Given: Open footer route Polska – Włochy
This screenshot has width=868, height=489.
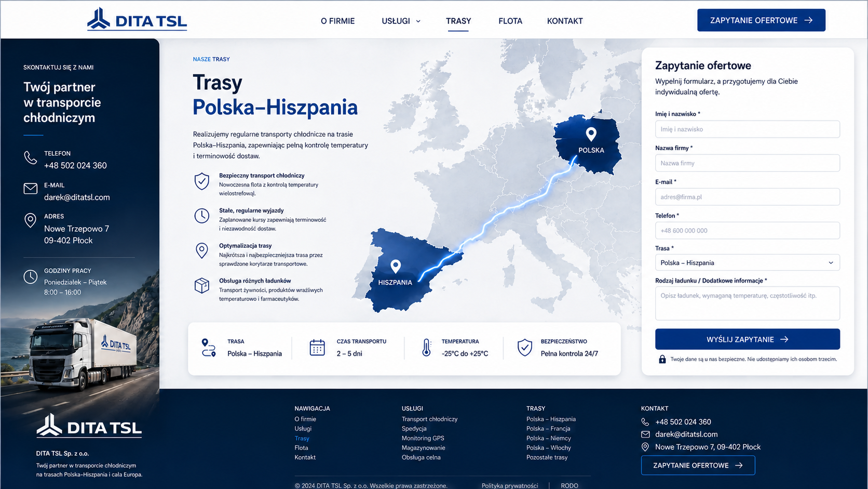Looking at the screenshot, I should pos(548,447).
